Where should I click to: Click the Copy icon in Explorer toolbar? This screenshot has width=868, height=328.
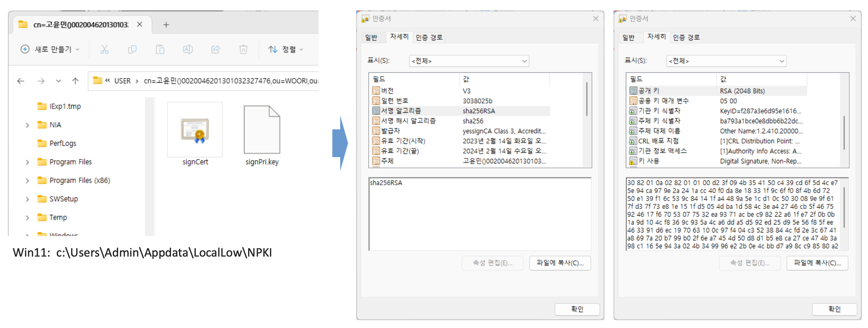click(132, 50)
